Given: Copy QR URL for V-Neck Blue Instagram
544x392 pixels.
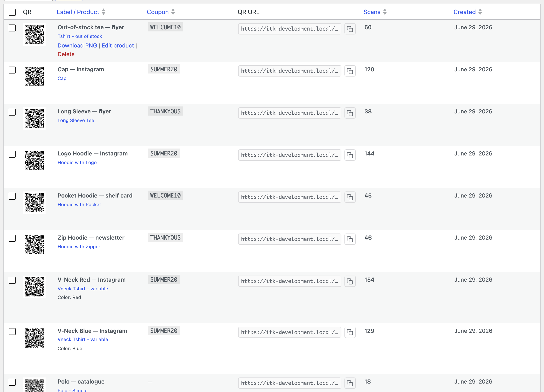Looking at the screenshot, I should 350,332.
